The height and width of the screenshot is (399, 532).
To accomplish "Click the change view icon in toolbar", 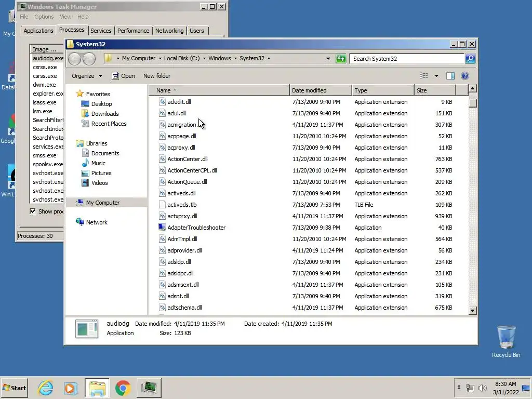I will [424, 76].
